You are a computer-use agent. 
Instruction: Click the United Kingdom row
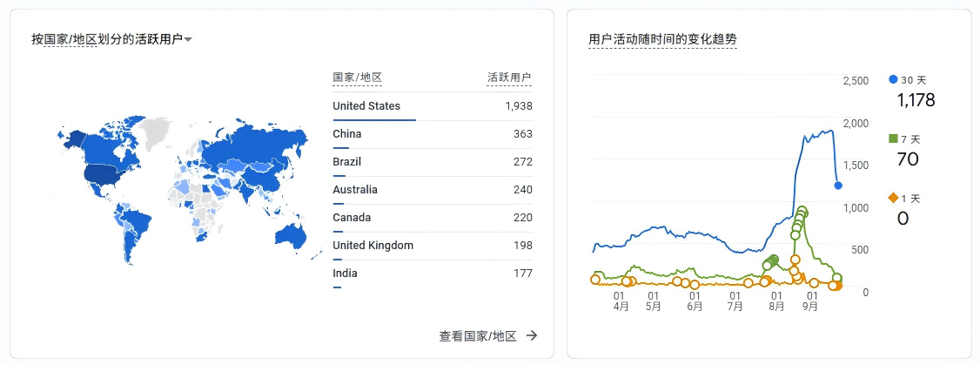pyautogui.click(x=433, y=246)
